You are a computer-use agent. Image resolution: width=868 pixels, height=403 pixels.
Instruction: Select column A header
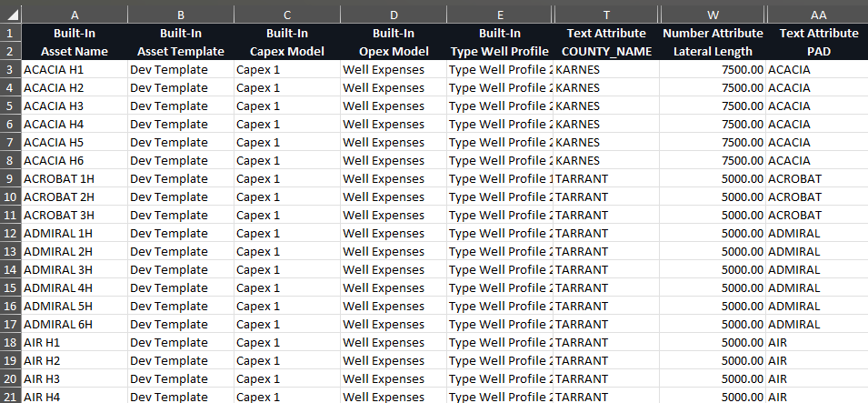click(75, 15)
